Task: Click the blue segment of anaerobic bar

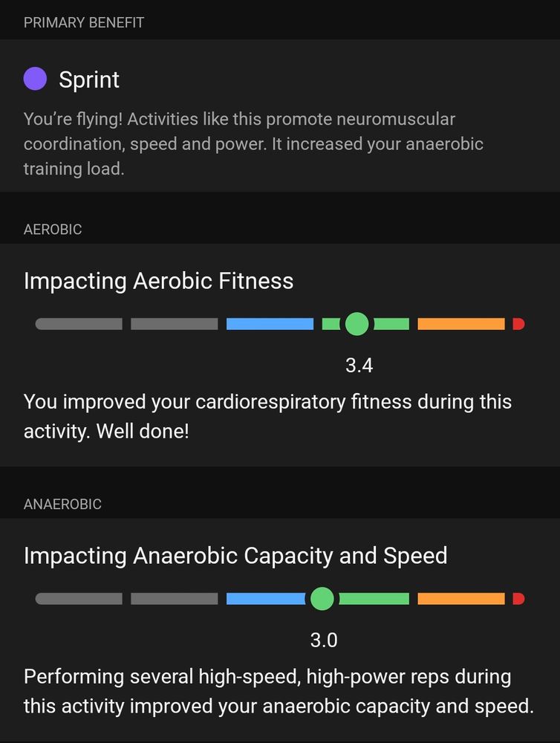Action: click(267, 598)
